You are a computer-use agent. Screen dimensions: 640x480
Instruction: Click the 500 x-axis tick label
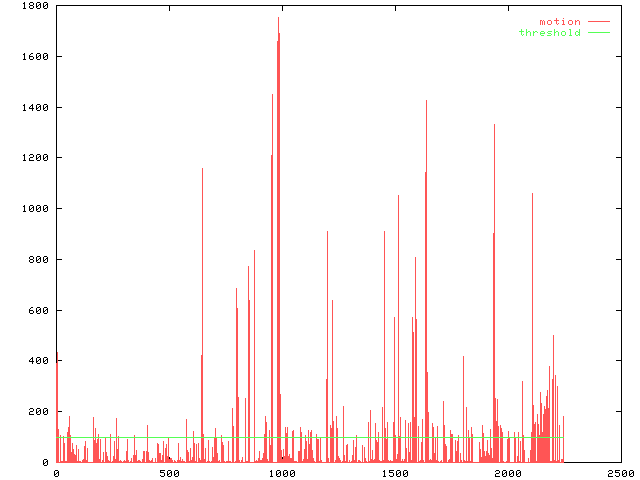[x=169, y=473]
